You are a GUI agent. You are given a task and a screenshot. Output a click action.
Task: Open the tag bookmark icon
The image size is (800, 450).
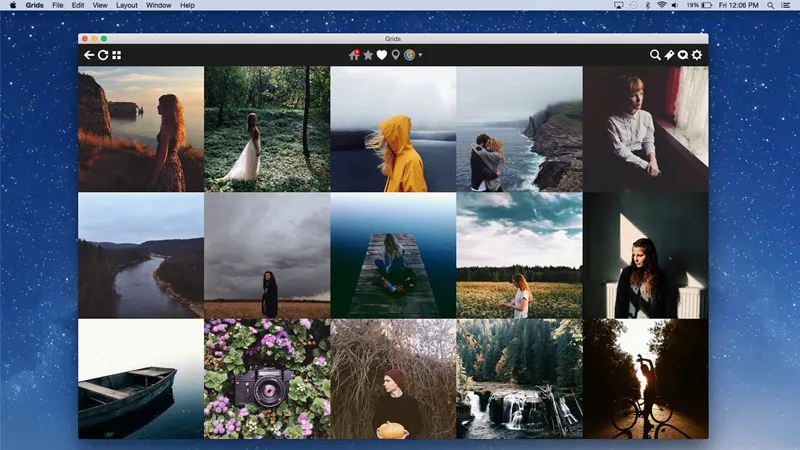pyautogui.click(x=669, y=55)
